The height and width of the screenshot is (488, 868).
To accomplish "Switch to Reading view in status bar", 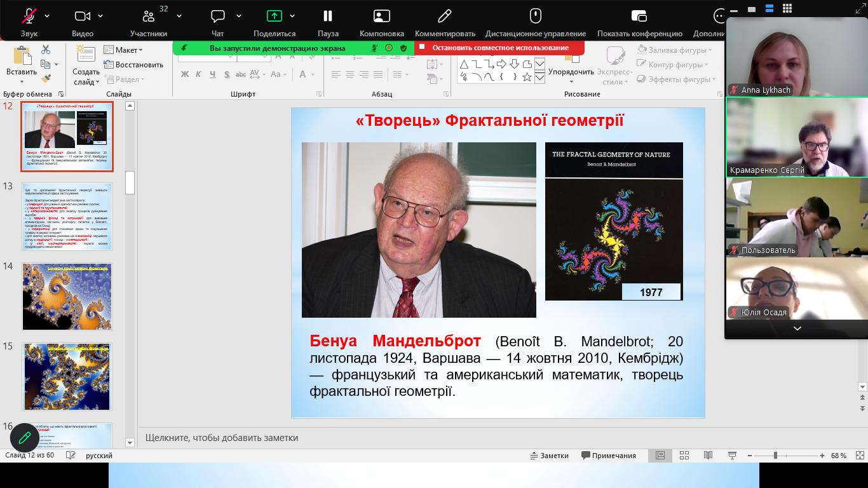I will click(708, 455).
